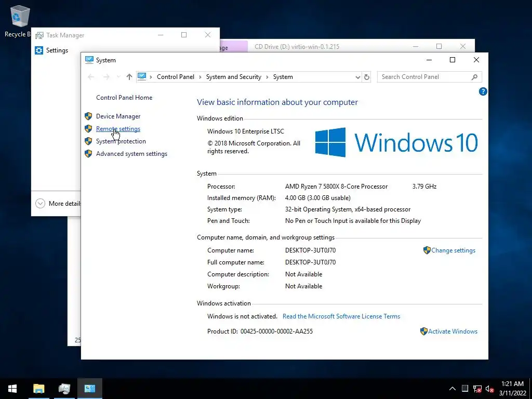This screenshot has width=532, height=399.
Task: Click the shield icon beside Device Manager
Action: (88, 116)
